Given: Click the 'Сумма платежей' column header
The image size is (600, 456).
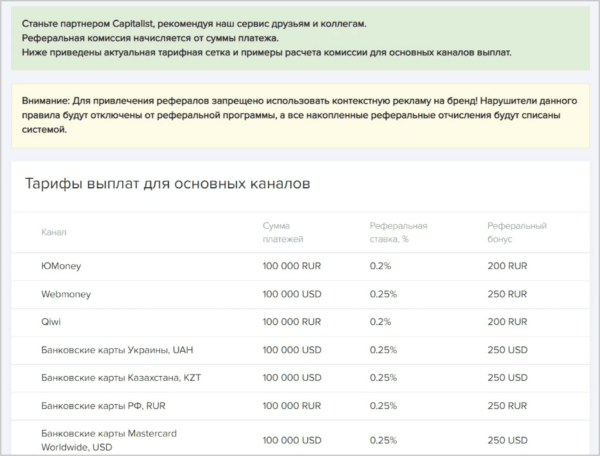Looking at the screenshot, I should (283, 232).
